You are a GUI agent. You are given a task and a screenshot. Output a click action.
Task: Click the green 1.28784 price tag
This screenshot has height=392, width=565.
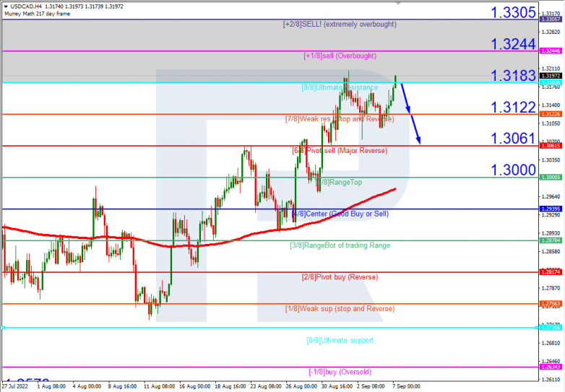[x=551, y=240]
